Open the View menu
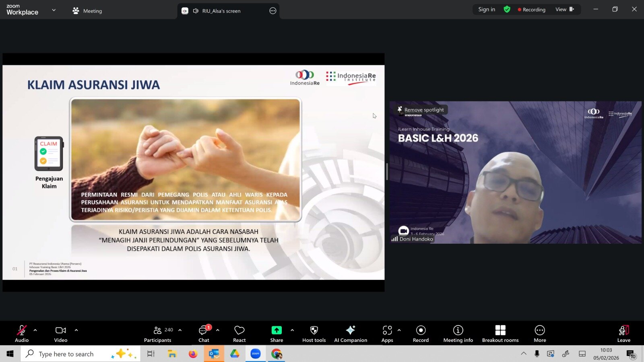Viewport: 644px width, 362px height. pos(564,10)
